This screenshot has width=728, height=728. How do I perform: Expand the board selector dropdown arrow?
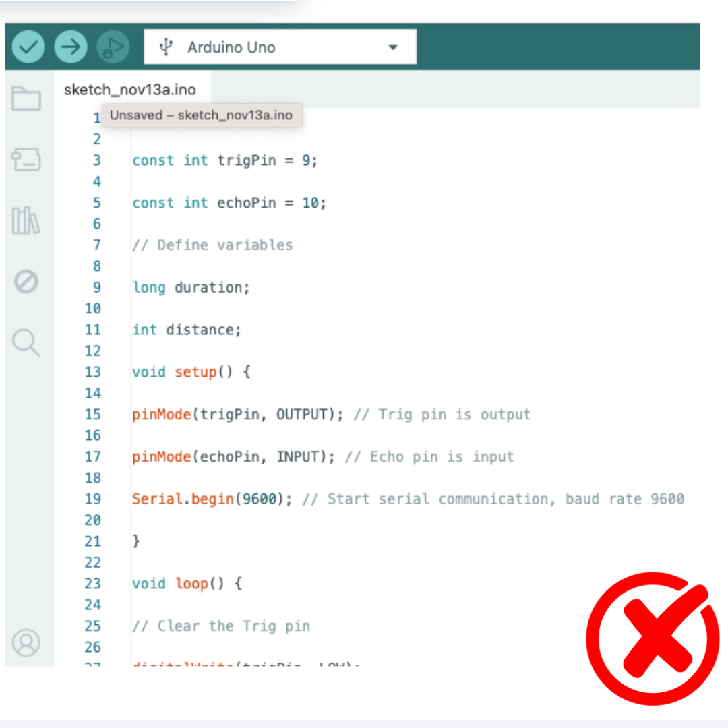coord(393,48)
